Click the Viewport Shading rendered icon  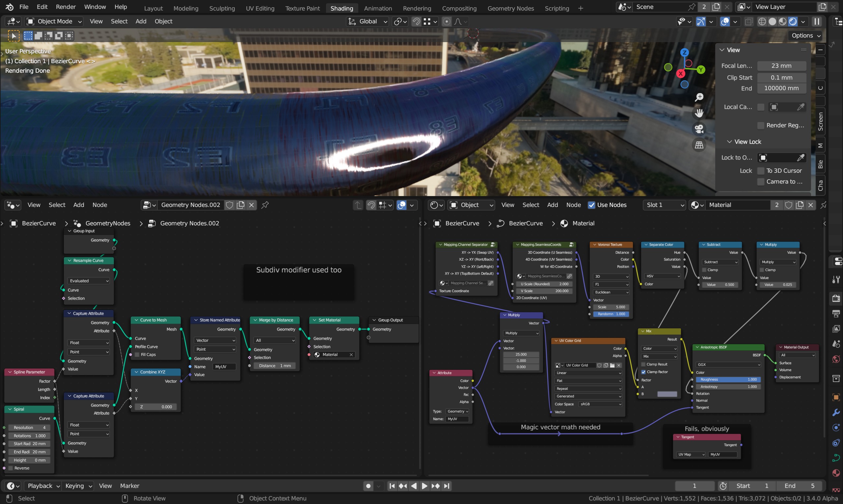[793, 22]
